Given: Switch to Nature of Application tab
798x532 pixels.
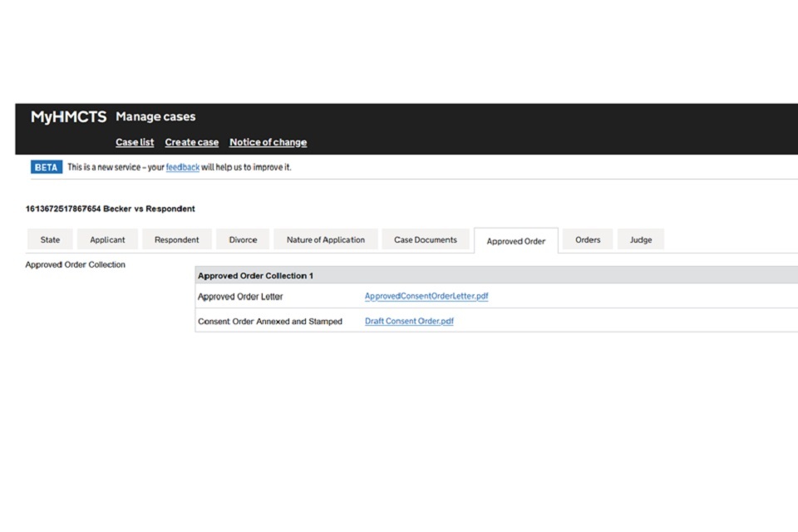Looking at the screenshot, I should [325, 240].
